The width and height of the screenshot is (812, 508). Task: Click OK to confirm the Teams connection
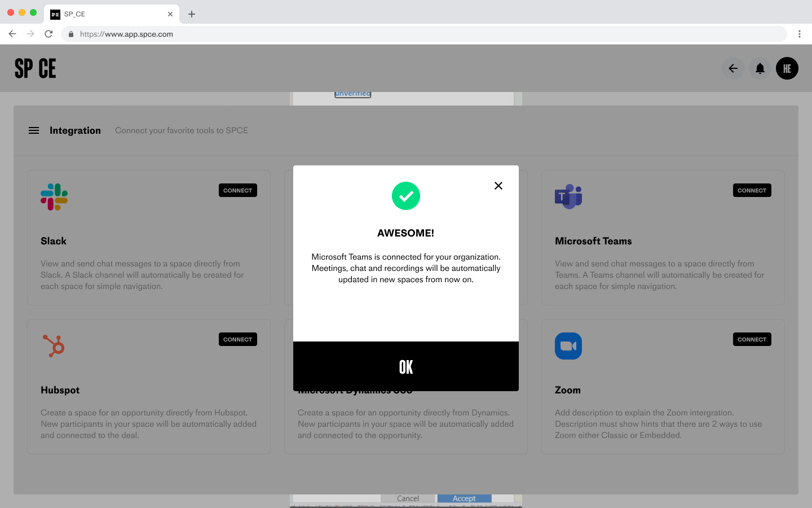[406, 366]
